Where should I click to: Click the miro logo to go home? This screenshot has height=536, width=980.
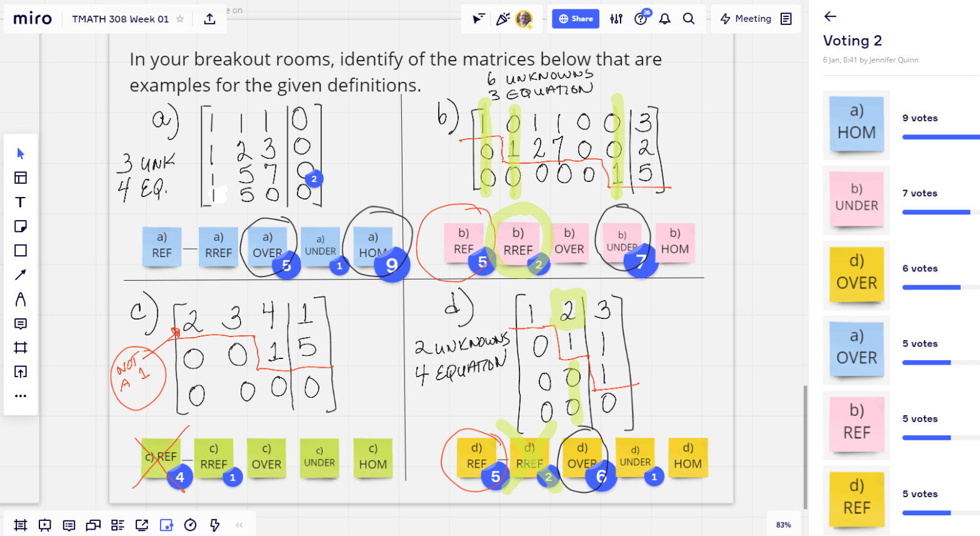pyautogui.click(x=32, y=19)
